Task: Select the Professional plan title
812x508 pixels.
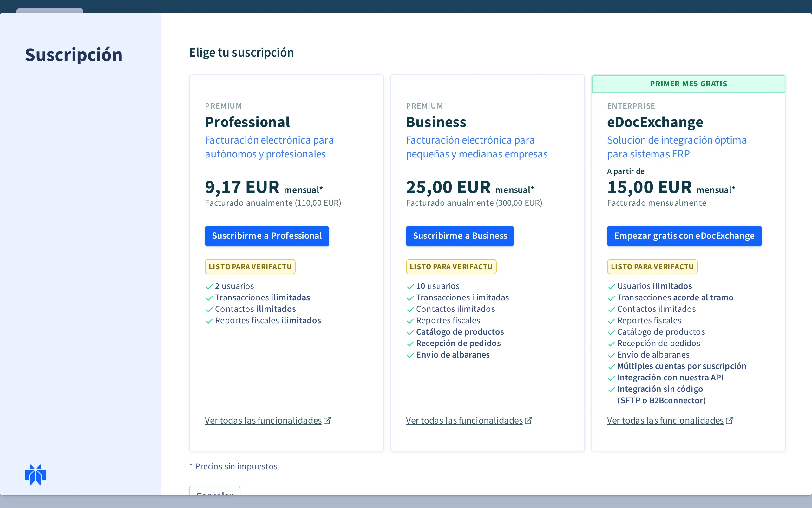Action: pyautogui.click(x=247, y=122)
